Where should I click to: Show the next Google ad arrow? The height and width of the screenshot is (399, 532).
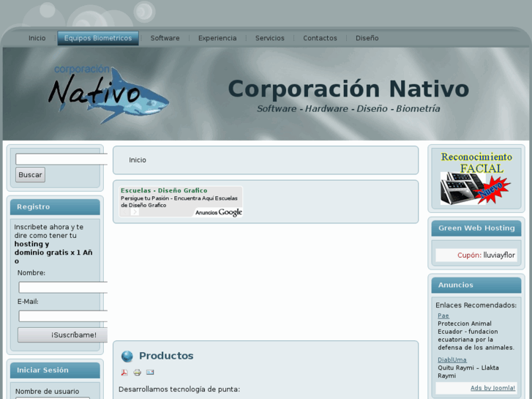[x=135, y=212]
